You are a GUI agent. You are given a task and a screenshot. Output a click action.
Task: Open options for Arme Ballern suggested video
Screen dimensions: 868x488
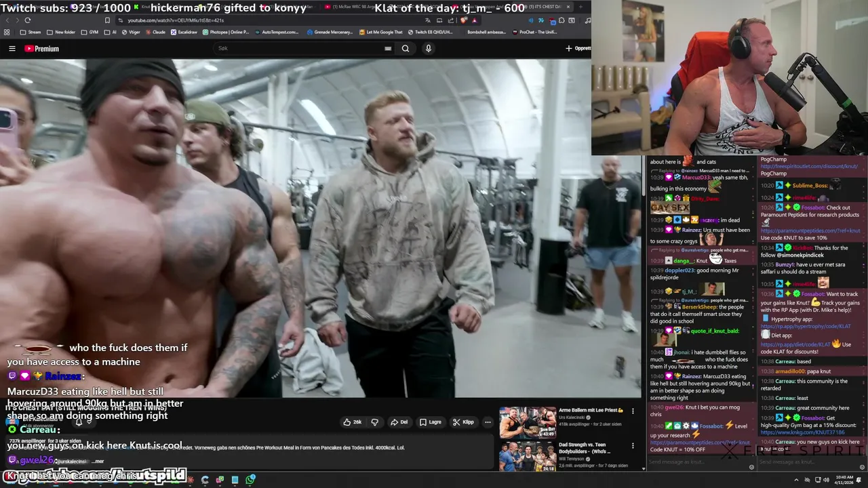pos(633,411)
